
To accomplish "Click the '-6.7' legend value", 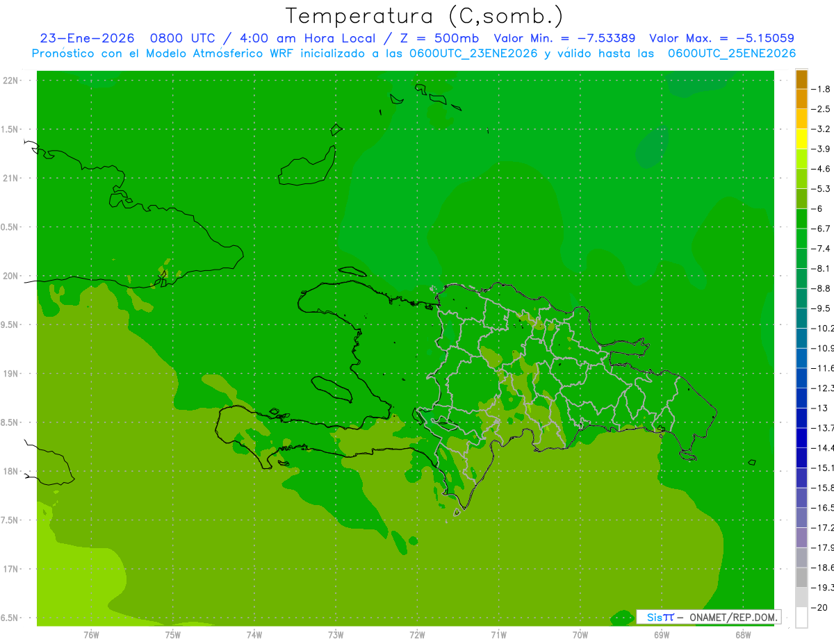I will (x=821, y=229).
